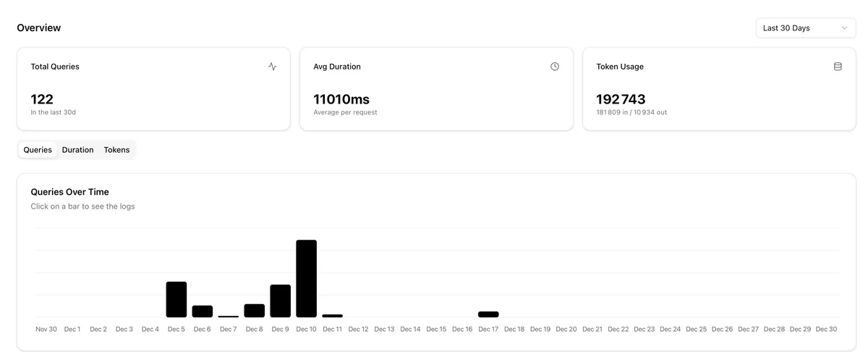This screenshot has height=352, width=868.
Task: Click the activity pulse icon in Total Queries
Action: tap(272, 67)
